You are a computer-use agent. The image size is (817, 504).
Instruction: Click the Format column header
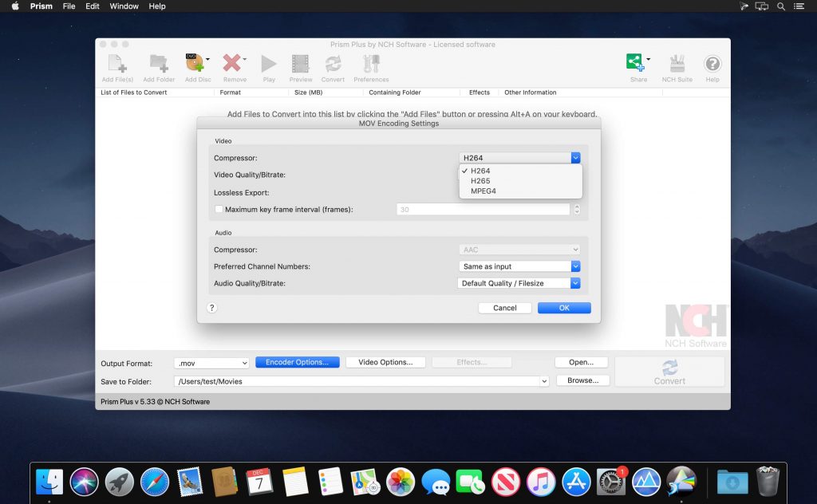[251, 93]
